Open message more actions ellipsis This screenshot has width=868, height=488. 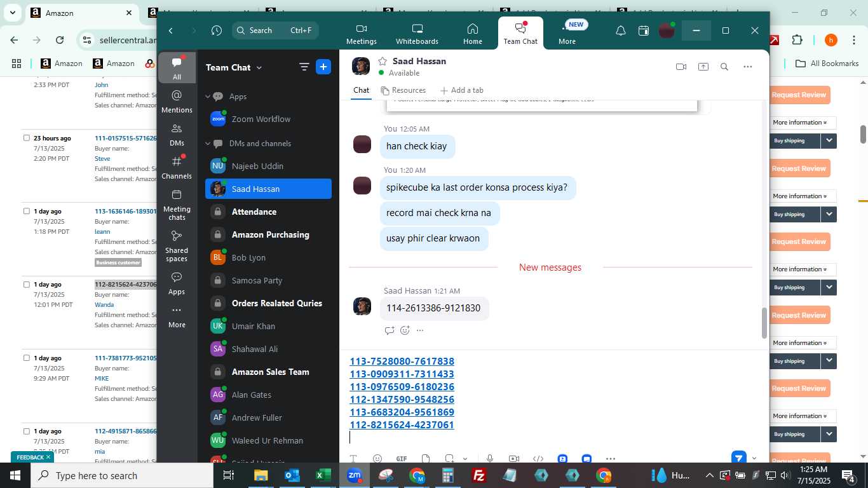coord(420,330)
